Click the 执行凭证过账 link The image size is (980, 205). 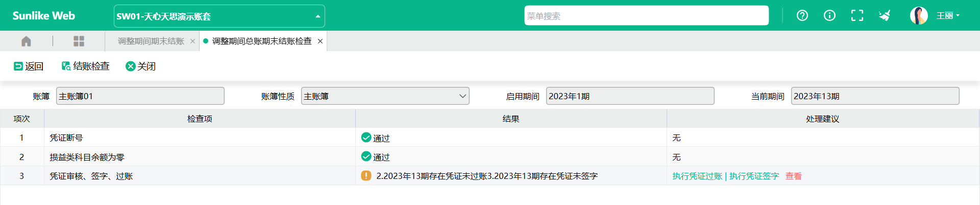click(697, 176)
